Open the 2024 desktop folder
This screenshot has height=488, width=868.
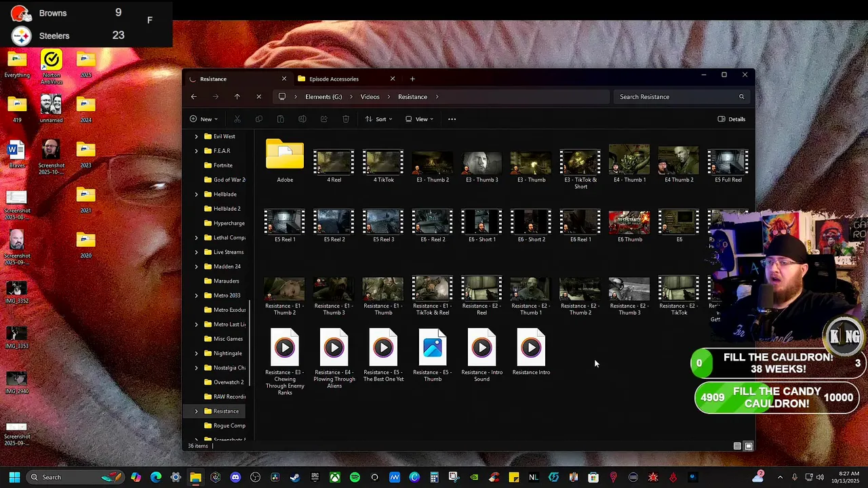[x=85, y=110]
